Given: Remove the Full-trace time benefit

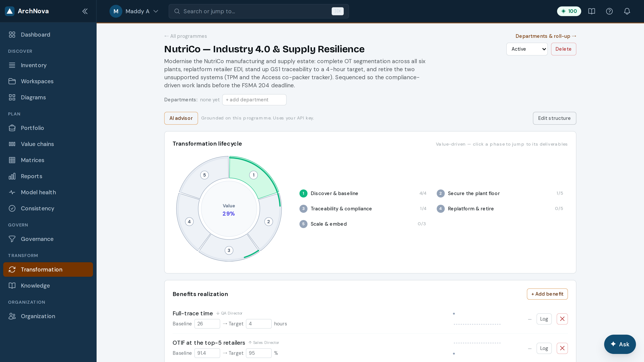Looking at the screenshot, I should [562, 319].
